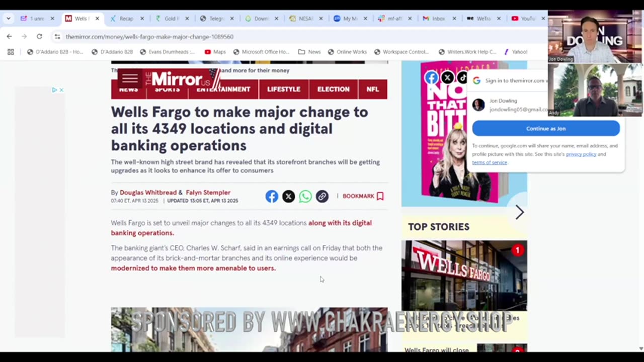
Task: Open Google privacy policy link
Action: click(x=581, y=154)
